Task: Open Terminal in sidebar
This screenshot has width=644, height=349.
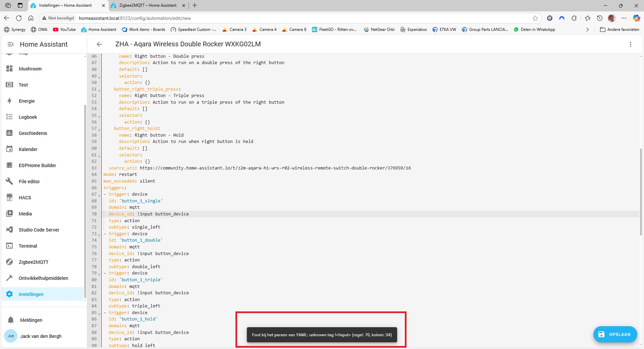Action: 43,246
